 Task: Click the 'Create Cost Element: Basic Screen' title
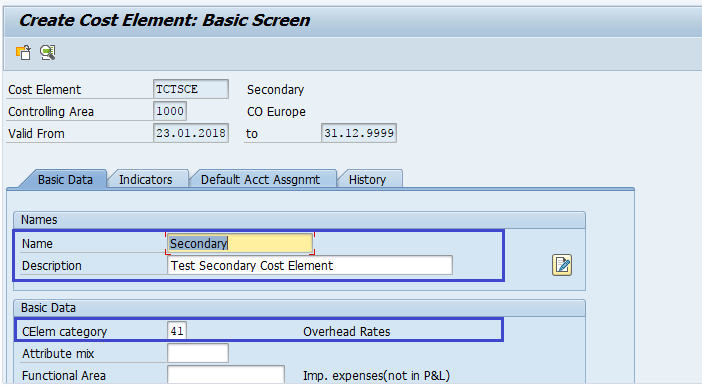164,20
